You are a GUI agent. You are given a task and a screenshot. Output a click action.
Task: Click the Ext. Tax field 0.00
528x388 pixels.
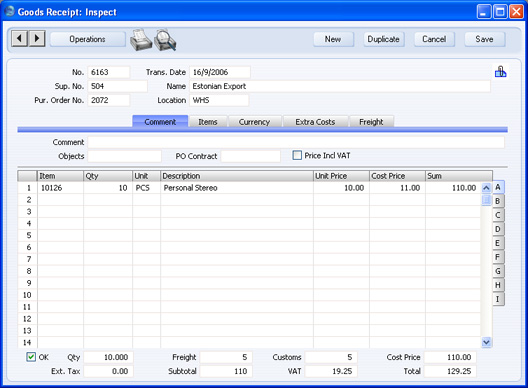click(x=108, y=371)
